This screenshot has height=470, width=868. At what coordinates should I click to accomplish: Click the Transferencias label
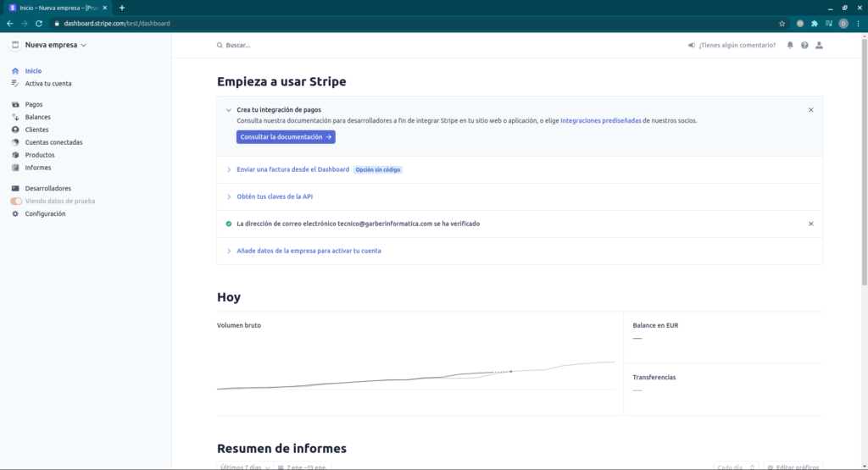coord(654,378)
